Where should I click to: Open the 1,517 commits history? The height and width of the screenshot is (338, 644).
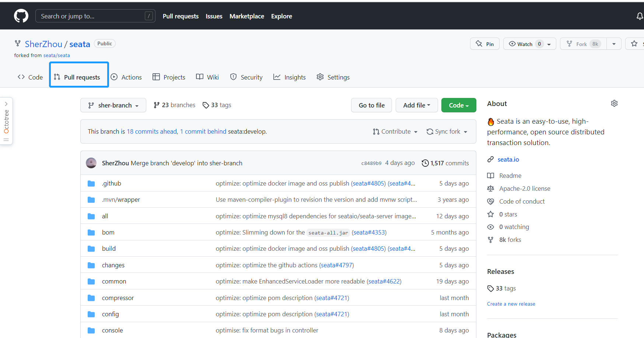point(445,163)
